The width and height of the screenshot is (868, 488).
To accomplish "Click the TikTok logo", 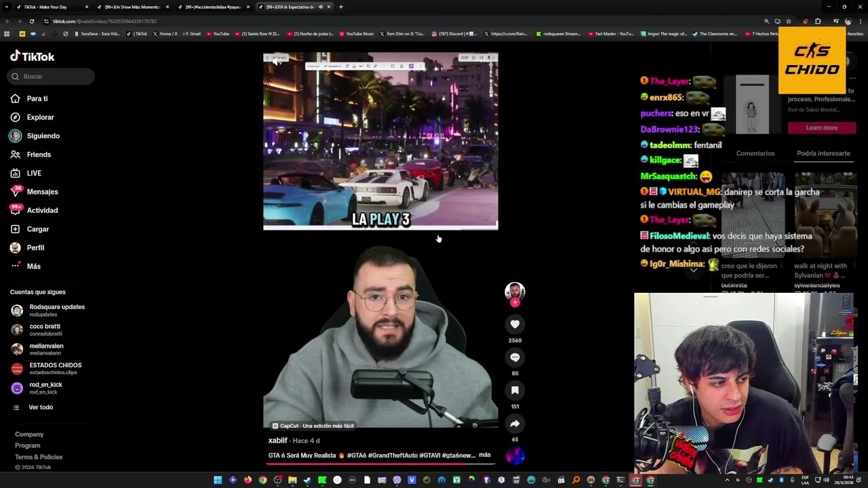I will (32, 56).
